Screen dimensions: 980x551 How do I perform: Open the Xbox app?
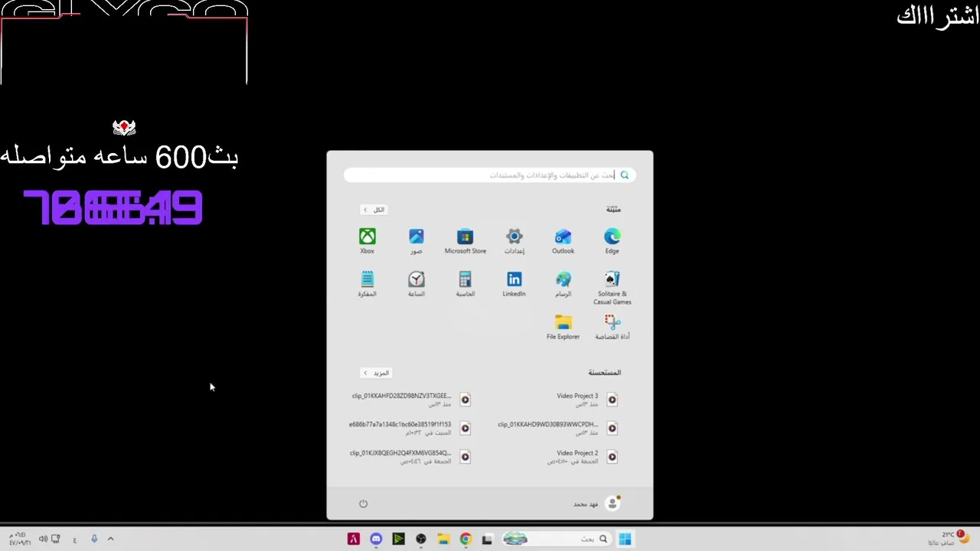[367, 240]
